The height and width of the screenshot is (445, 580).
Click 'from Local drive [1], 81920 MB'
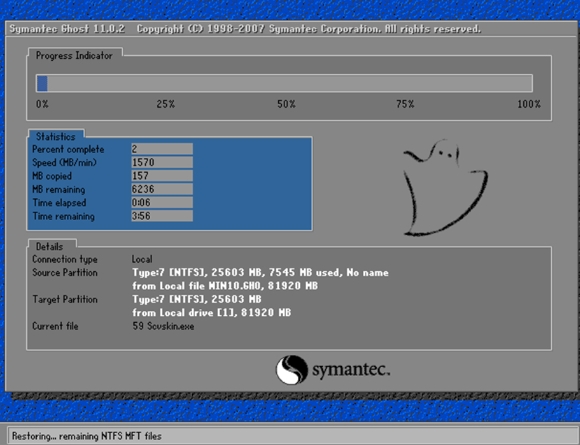point(212,313)
